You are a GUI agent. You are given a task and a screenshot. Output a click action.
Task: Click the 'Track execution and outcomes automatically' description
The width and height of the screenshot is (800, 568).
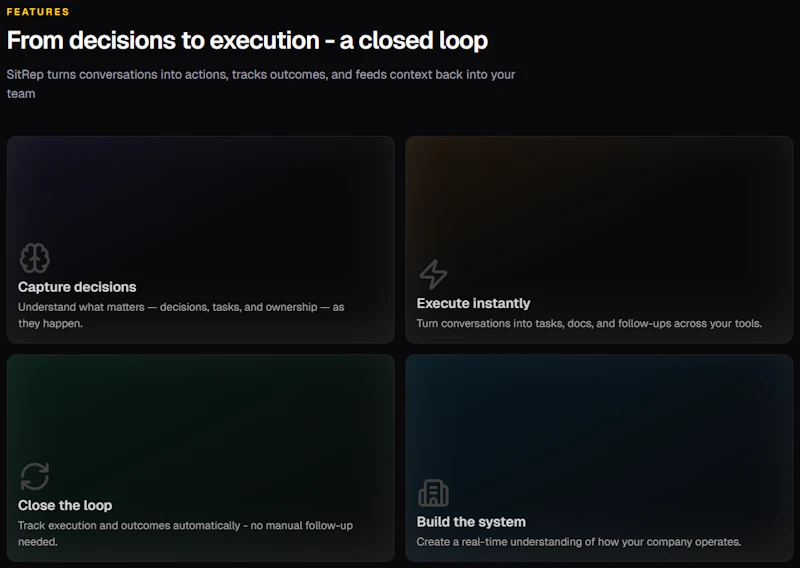click(x=185, y=533)
